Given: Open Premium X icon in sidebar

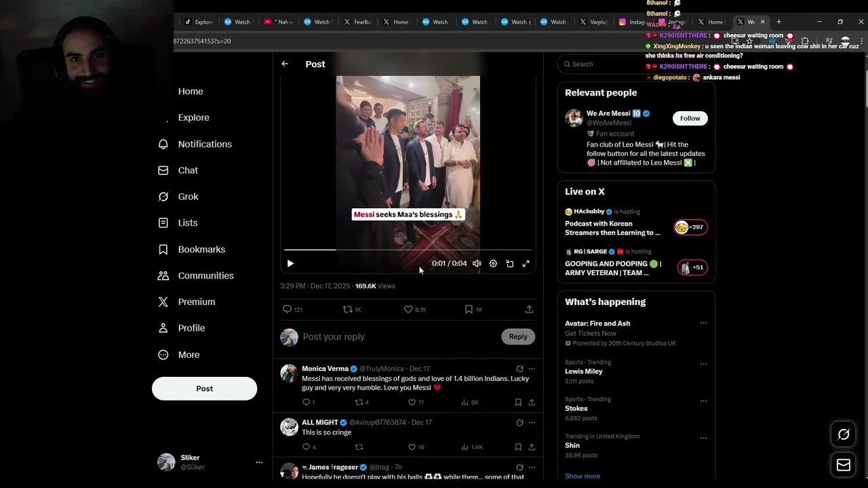Looking at the screenshot, I should (163, 302).
